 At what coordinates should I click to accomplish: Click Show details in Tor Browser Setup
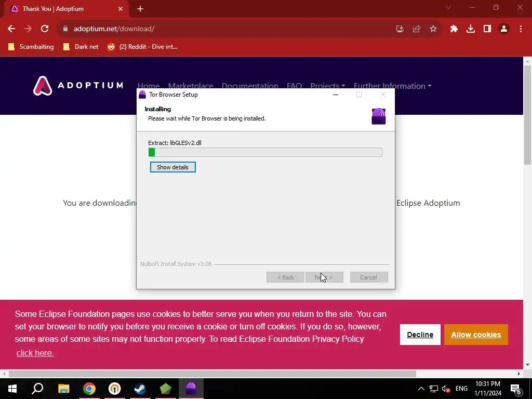(172, 167)
